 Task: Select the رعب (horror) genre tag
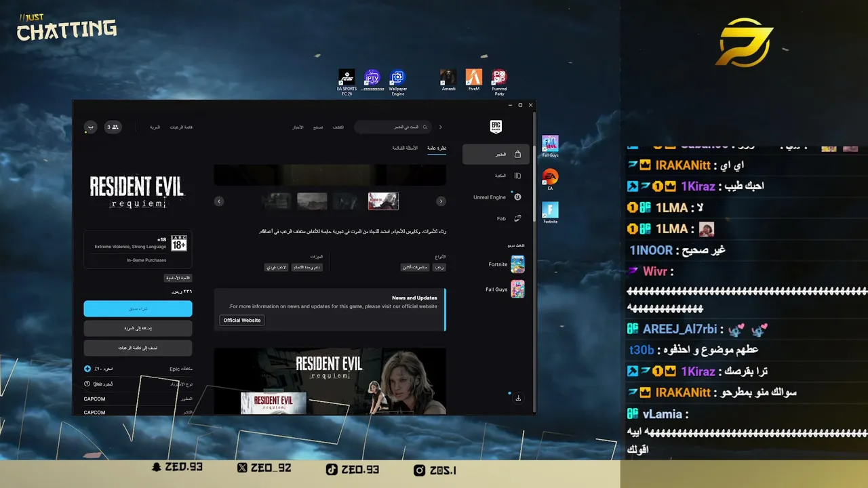(x=439, y=267)
